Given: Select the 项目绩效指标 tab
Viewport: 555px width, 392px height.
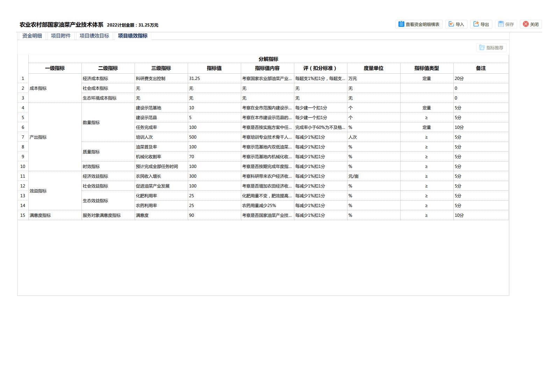Looking at the screenshot, I should point(133,36).
